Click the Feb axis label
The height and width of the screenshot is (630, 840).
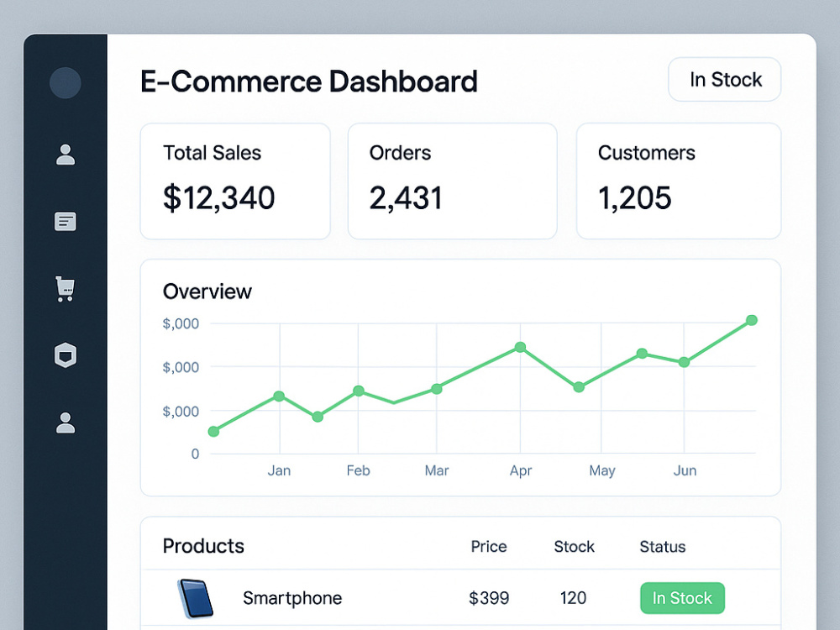pos(358,470)
